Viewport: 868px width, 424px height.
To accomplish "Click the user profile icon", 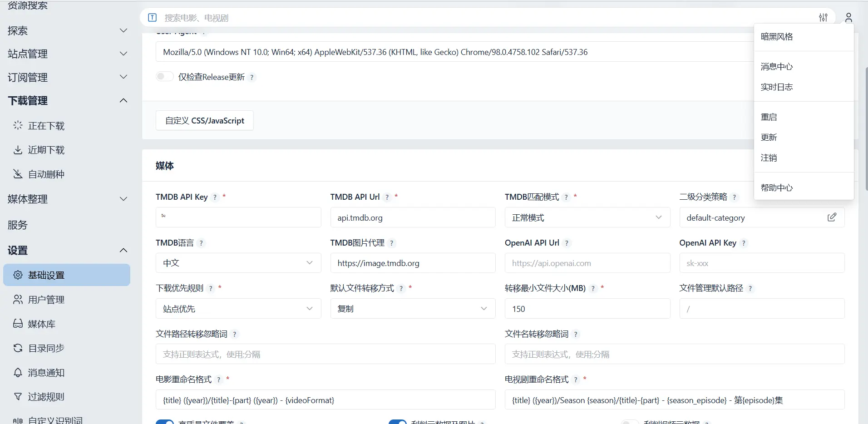I will (848, 18).
